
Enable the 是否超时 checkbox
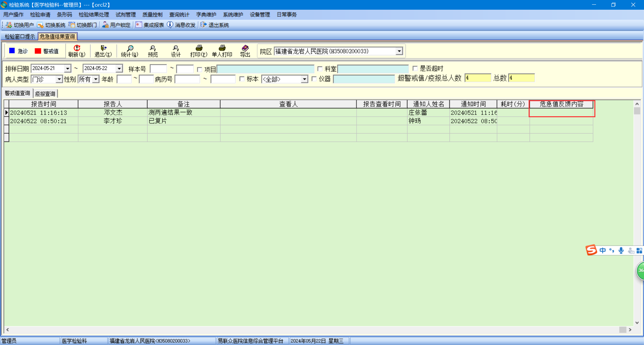click(415, 68)
